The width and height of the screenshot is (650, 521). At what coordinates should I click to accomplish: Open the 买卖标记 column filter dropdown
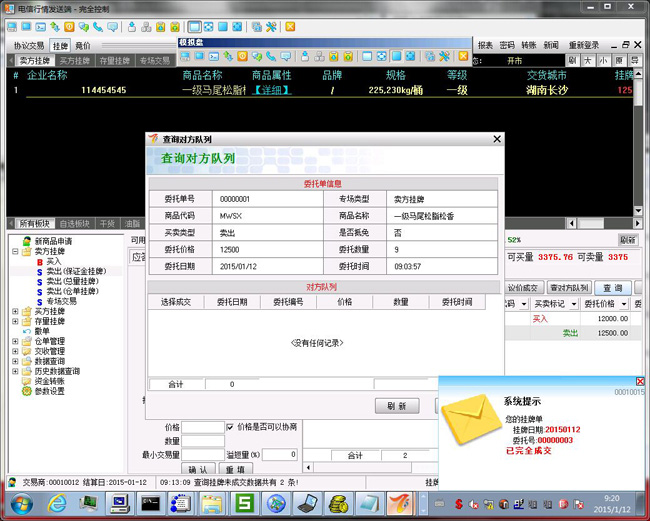(574, 304)
